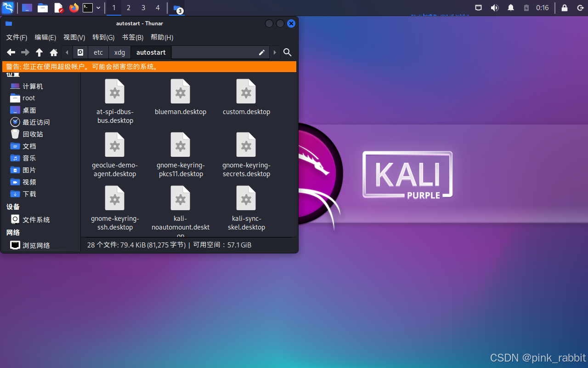Screen dimensions: 588x368
Task: Open terminal emulator from panel
Action: [x=88, y=8]
